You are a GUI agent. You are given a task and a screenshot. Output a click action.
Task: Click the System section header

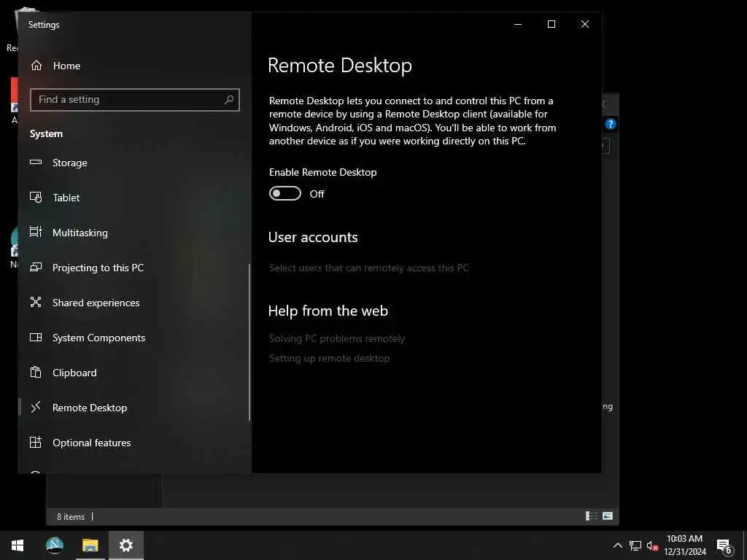point(46,134)
